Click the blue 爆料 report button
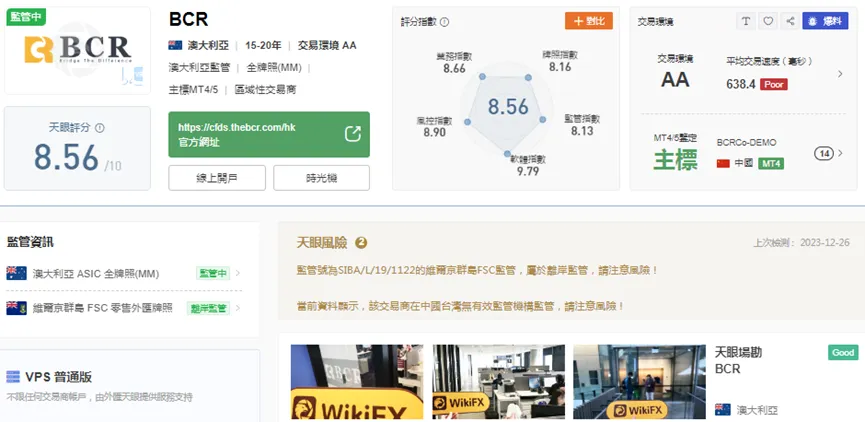Viewport: 865px width, 422px height. (x=825, y=21)
